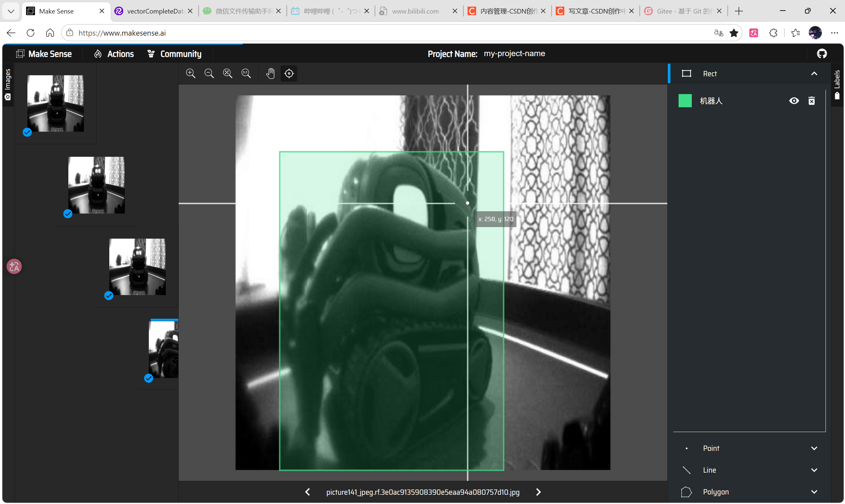Screen dimensions: 845x504
Task: Click the address bar URL
Action: click(122, 33)
